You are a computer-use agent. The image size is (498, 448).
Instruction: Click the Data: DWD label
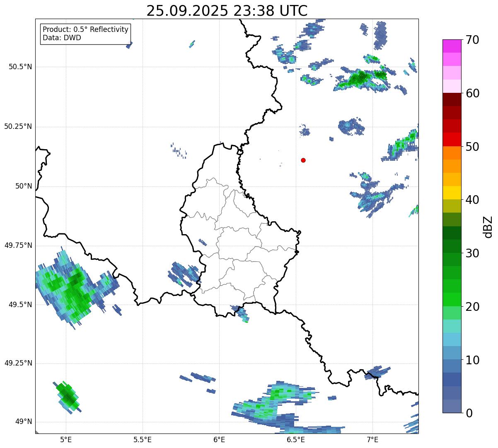62,38
